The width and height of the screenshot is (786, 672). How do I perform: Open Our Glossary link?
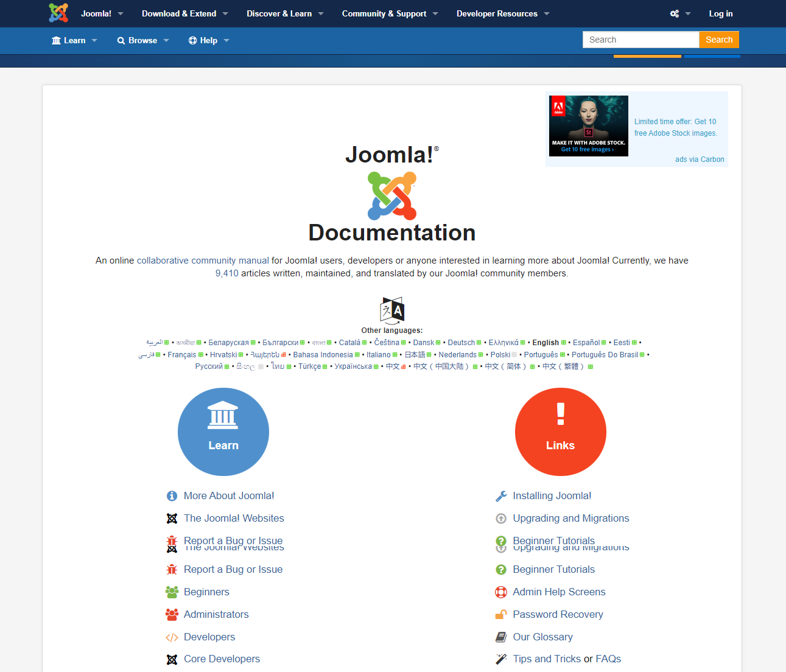pos(542,637)
